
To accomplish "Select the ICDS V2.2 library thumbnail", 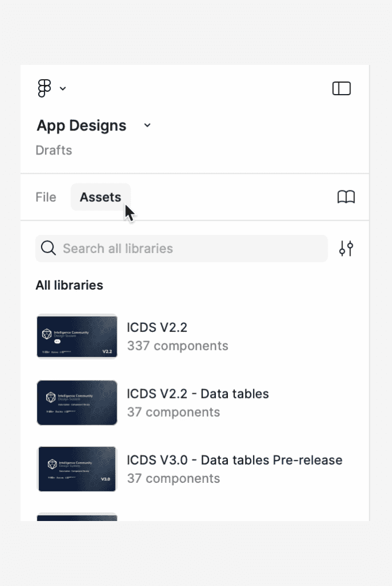I will pos(77,336).
